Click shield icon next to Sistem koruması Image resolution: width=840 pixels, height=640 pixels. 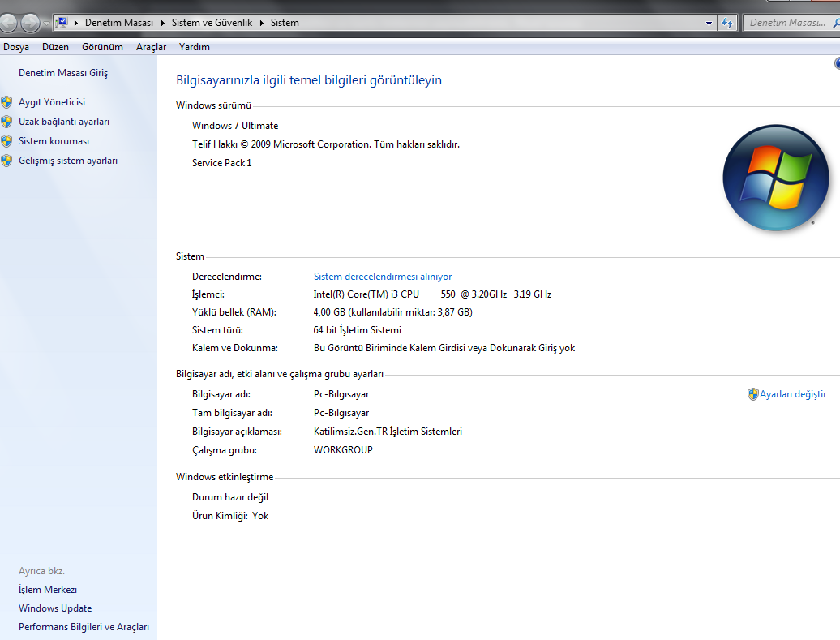[6, 141]
